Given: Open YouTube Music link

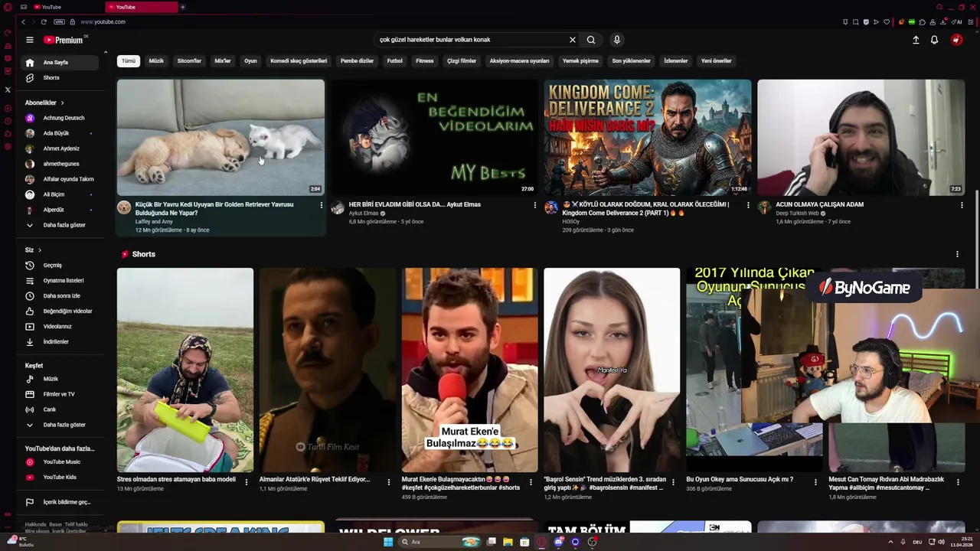Looking at the screenshot, I should (x=61, y=461).
